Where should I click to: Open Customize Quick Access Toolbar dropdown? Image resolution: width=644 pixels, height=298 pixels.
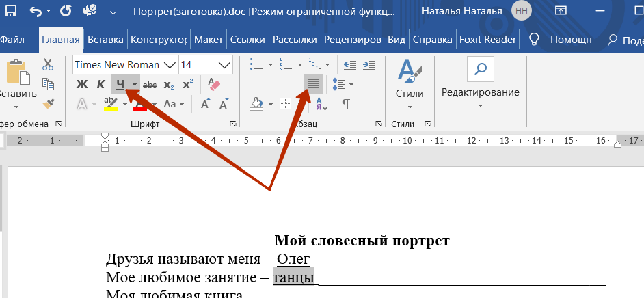click(x=113, y=12)
